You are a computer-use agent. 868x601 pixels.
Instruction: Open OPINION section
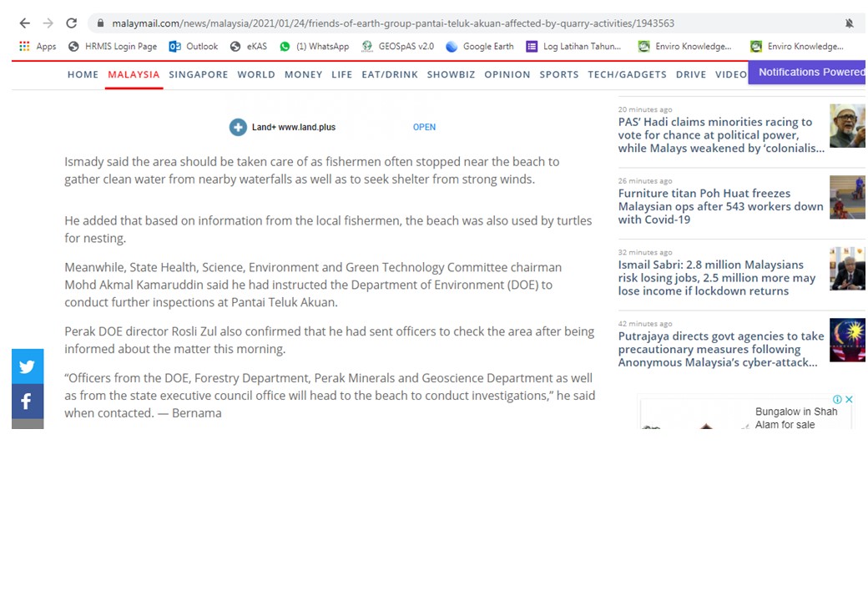(507, 74)
